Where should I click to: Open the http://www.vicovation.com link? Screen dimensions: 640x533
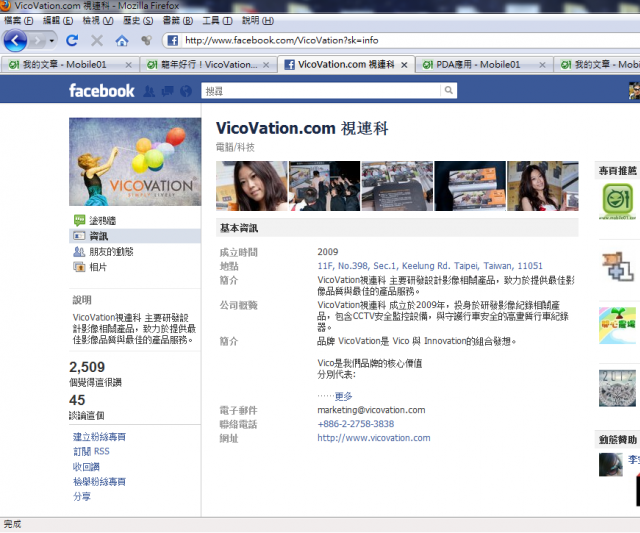(373, 438)
